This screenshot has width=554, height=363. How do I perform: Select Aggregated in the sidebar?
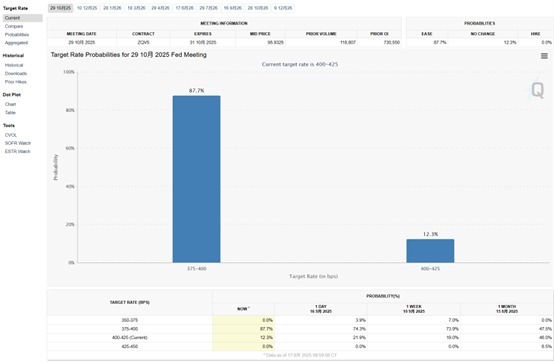[x=16, y=43]
